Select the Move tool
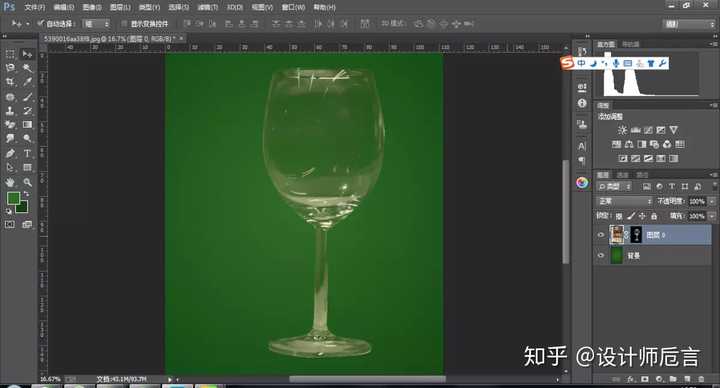The height and width of the screenshot is (388, 720). [28, 54]
